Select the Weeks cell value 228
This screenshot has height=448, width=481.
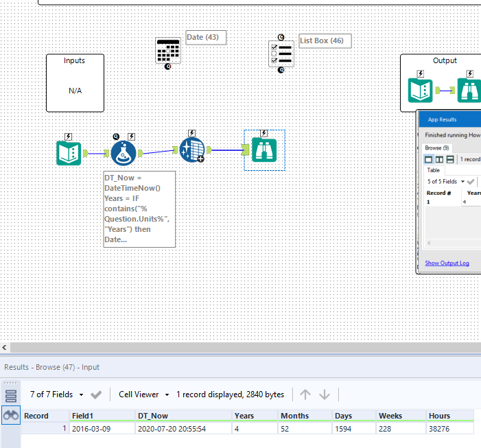coord(401,429)
